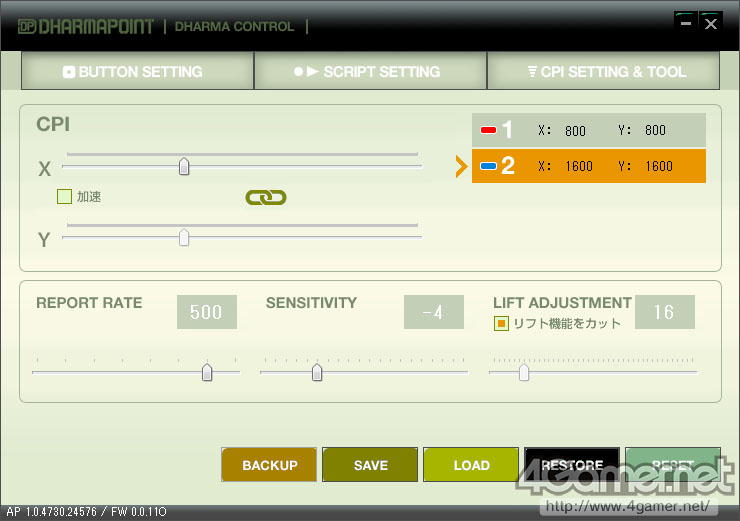Enable the 加速 acceleration checkbox
The image size is (740, 521).
coord(64,196)
